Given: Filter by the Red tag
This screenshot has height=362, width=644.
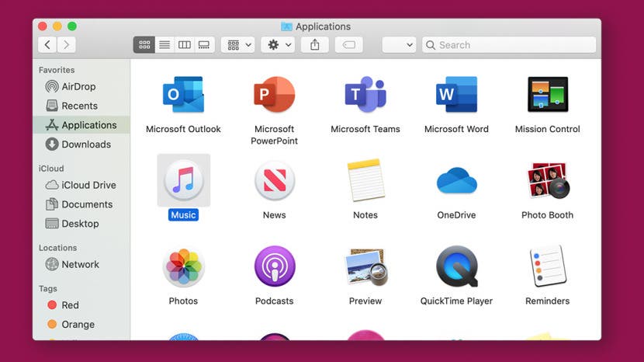Looking at the screenshot, I should (x=81, y=305).
